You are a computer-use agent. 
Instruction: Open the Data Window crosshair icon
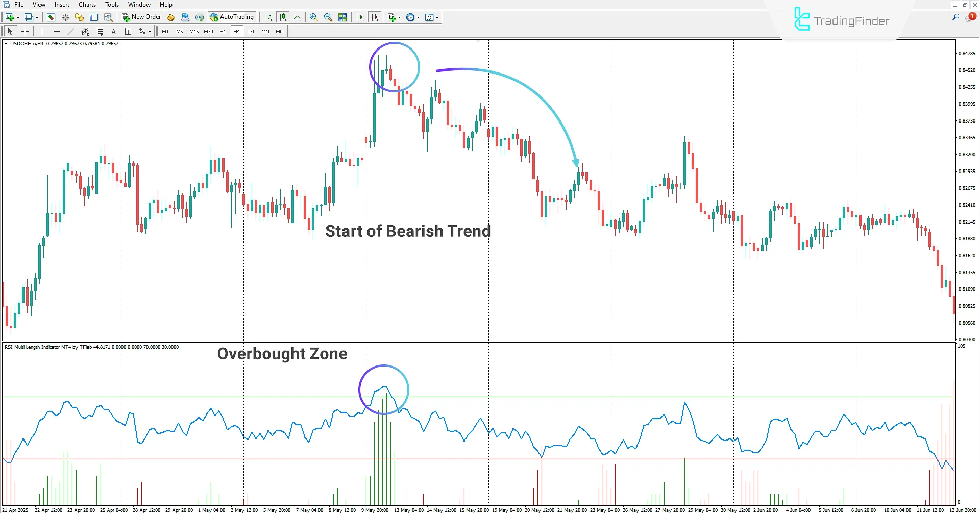pyautogui.click(x=65, y=17)
